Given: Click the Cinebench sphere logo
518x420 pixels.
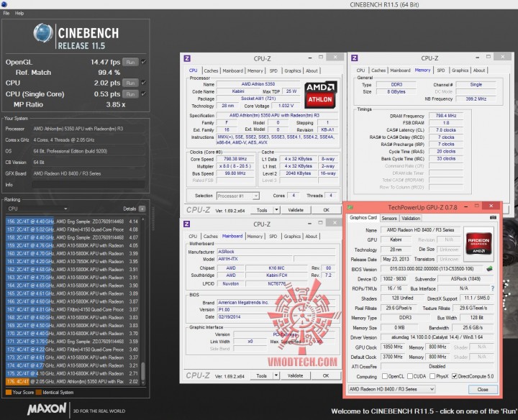Looking at the screenshot, I should click(43, 33).
